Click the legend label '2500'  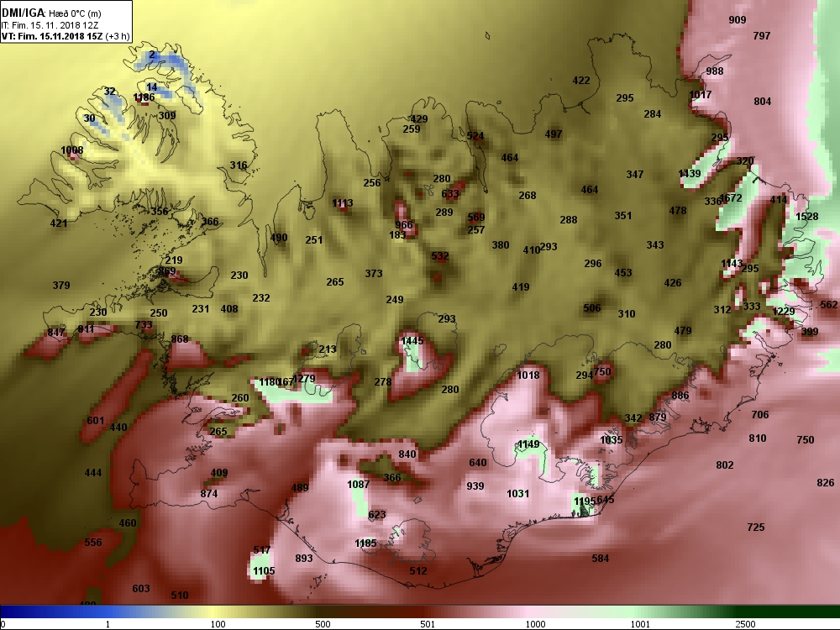pyautogui.click(x=745, y=624)
